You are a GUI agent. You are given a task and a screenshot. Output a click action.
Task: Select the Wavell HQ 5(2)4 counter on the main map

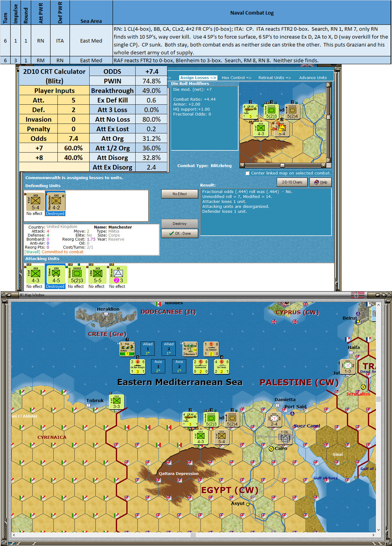tap(232, 419)
